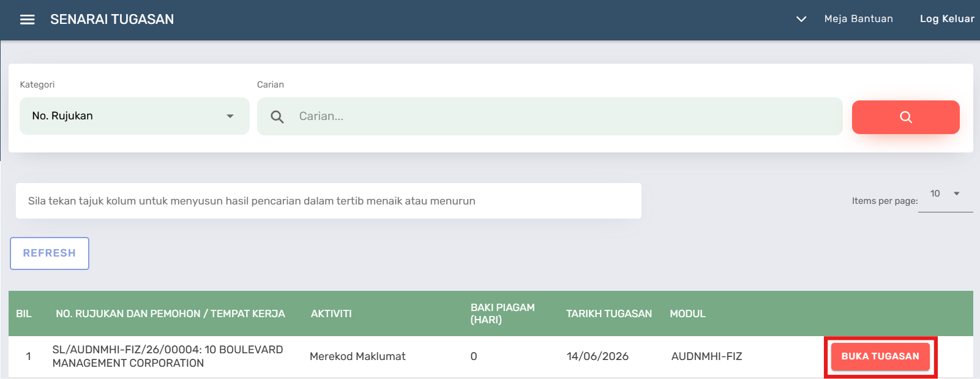
Task: Click date cell 14/06/2026
Action: (x=597, y=356)
